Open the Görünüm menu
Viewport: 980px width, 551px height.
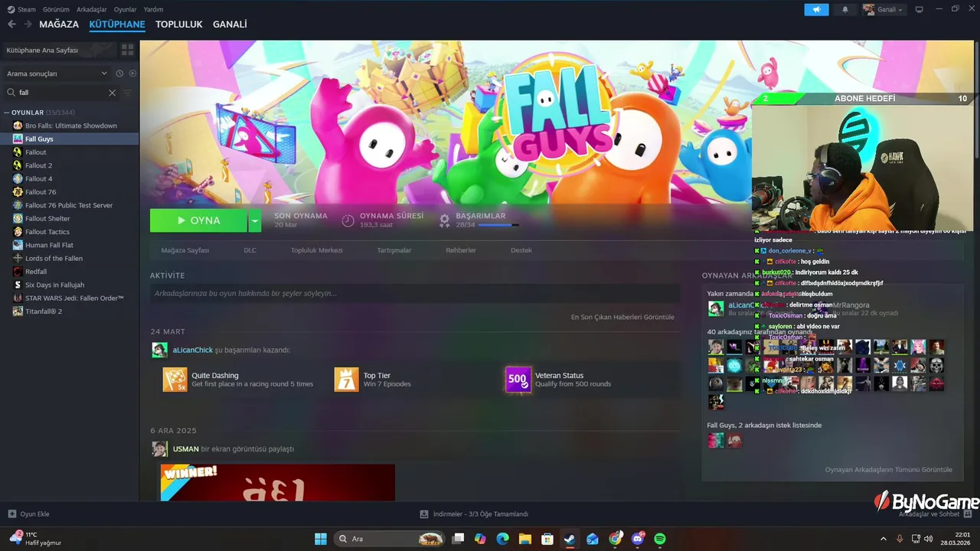pyautogui.click(x=56, y=9)
